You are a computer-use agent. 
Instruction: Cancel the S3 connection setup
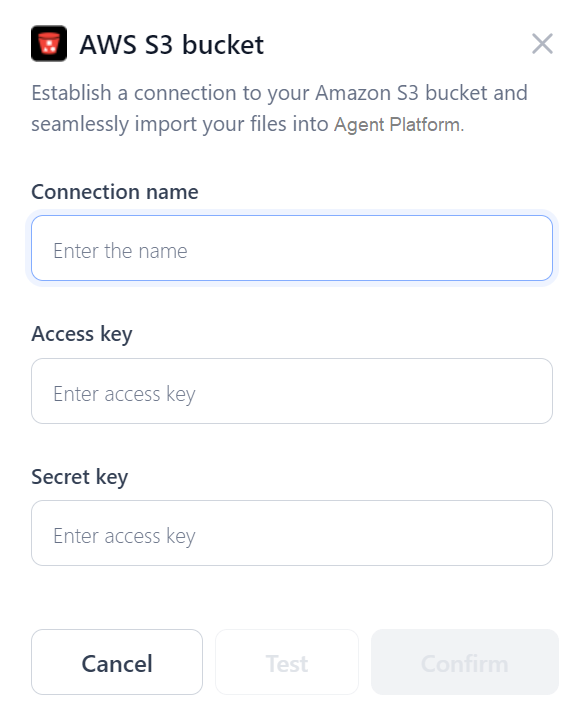[117, 662]
